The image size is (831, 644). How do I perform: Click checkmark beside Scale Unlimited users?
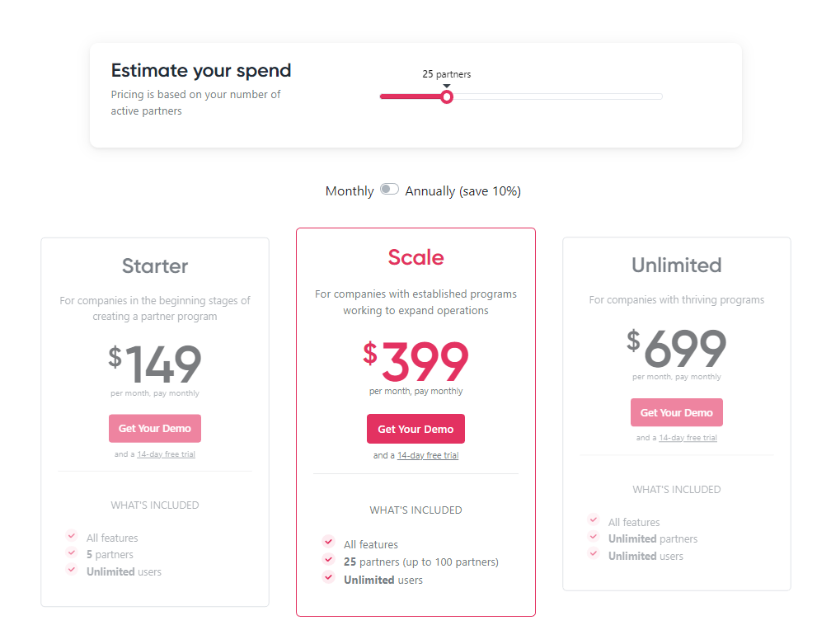point(329,576)
